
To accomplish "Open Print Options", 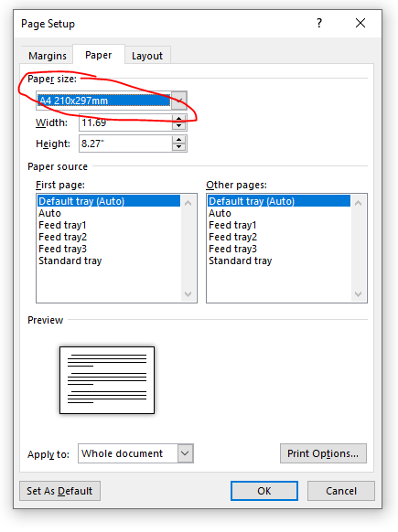I will [x=323, y=453].
